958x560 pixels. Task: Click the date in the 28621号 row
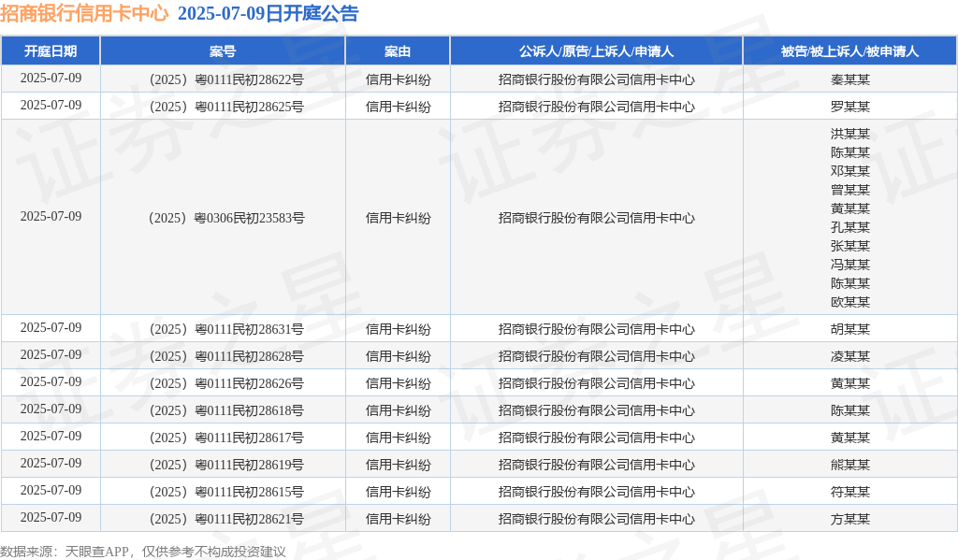click(51, 517)
